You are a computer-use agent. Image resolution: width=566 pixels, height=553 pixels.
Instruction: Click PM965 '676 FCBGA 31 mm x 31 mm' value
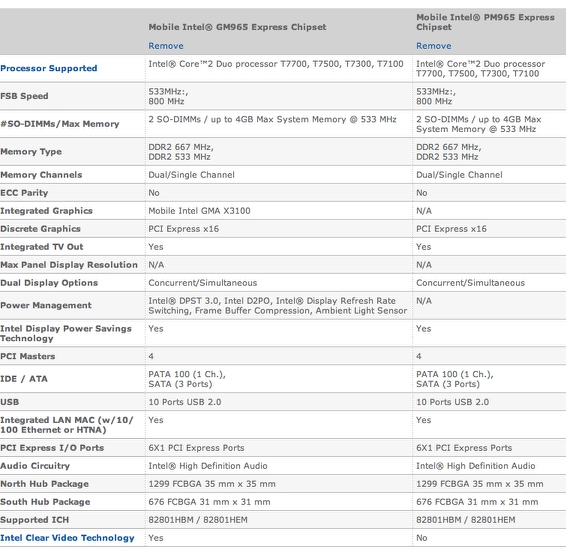477,502
